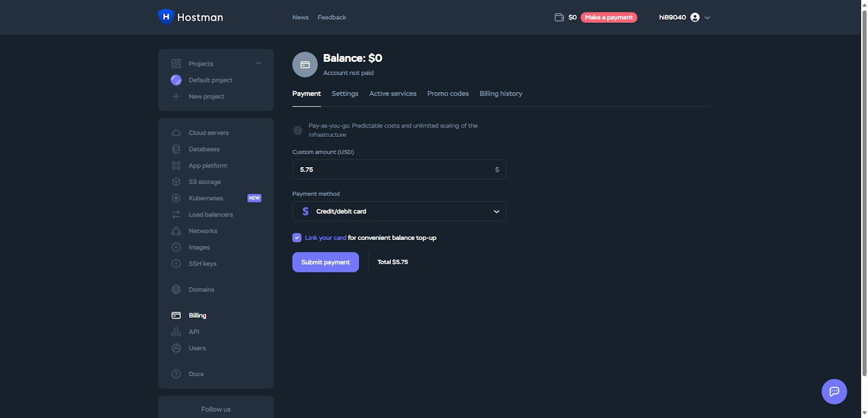Open the Databases label
The height and width of the screenshot is (418, 868).
point(204,149)
